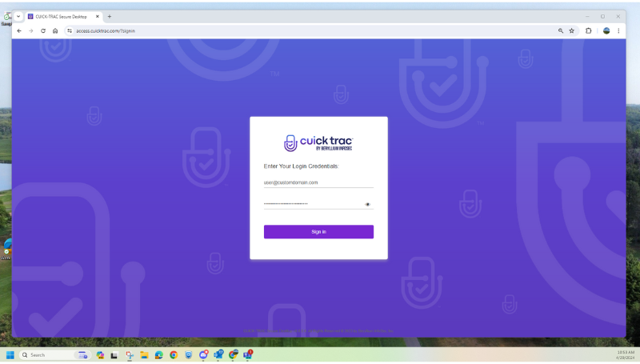Open the chat app with red badge
The height and width of the screenshot is (364, 640).
pos(203,354)
